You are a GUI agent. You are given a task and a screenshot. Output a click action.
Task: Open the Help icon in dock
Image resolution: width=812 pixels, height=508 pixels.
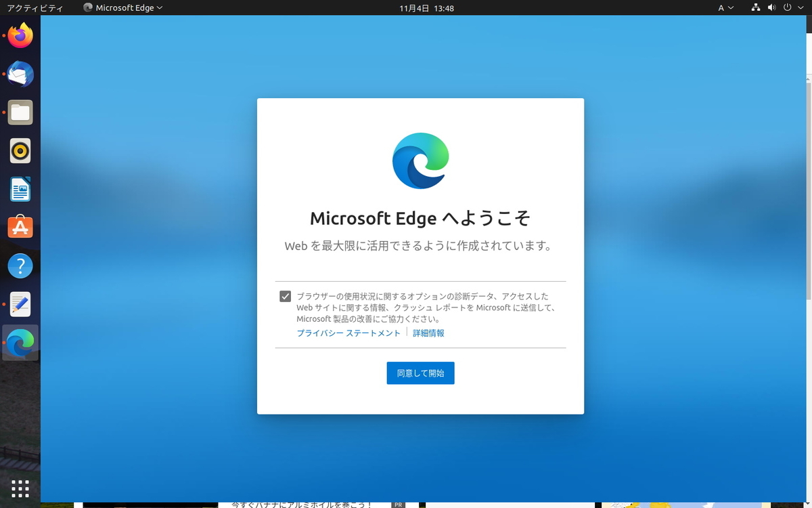click(x=20, y=266)
